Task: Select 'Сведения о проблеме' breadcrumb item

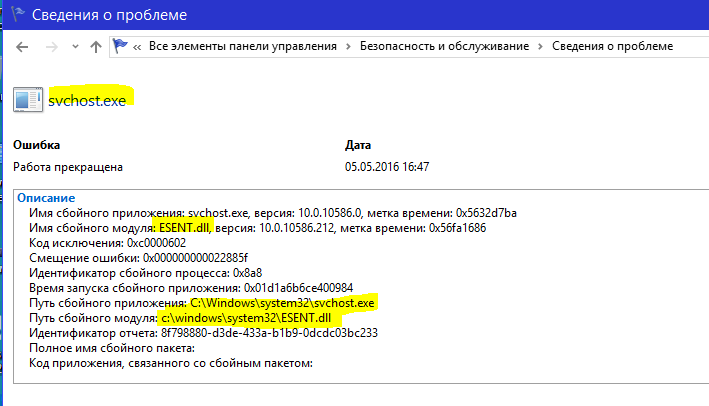Action: pyautogui.click(x=612, y=46)
